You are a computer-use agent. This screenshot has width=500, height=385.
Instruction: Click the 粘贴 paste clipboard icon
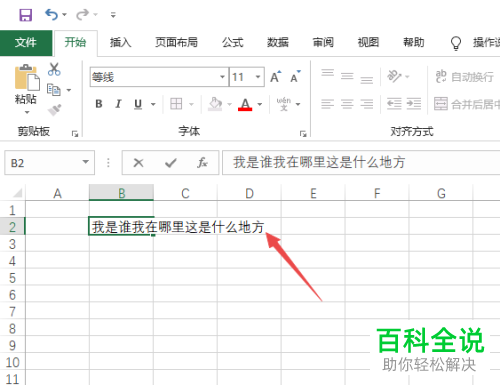click(x=27, y=77)
